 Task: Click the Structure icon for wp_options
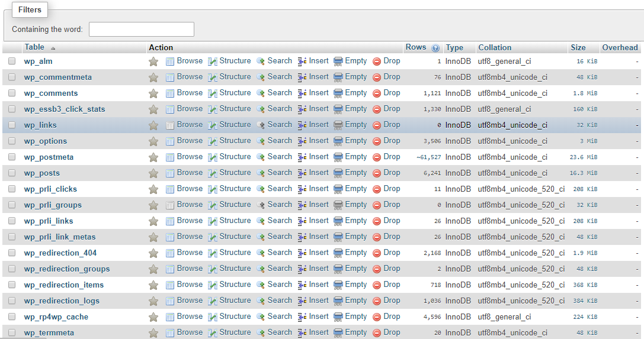tap(213, 141)
